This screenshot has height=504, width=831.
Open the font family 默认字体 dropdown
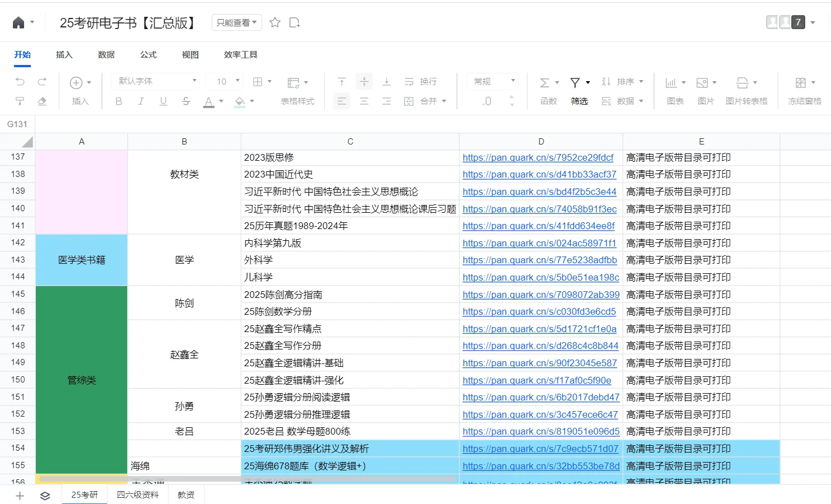(155, 81)
